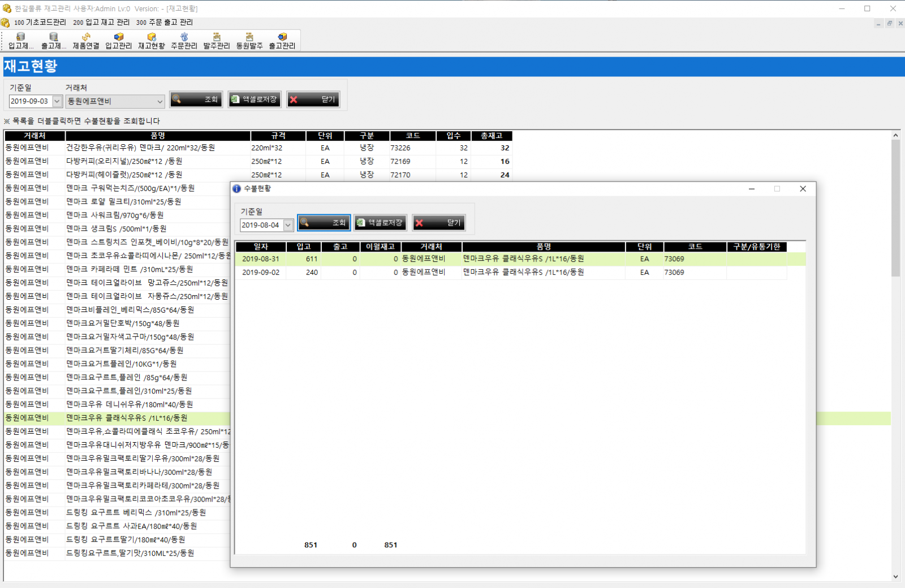Image resolution: width=905 pixels, height=588 pixels.
Task: Open the 입고관리 toolbar icon
Action: [x=119, y=41]
